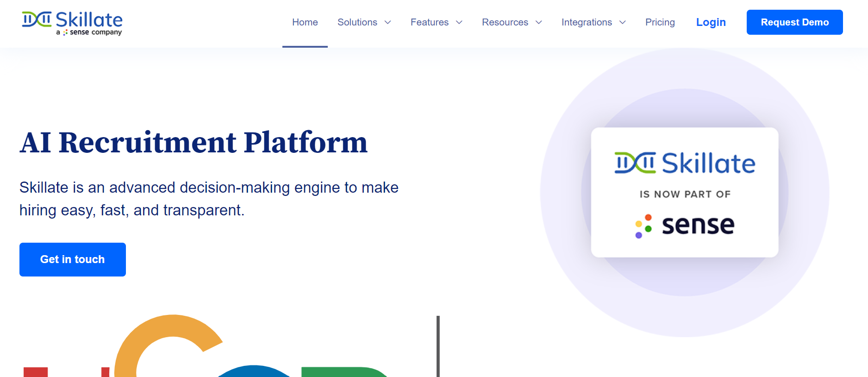
Task: Expand the Resources dropdown chevron
Action: [x=539, y=22]
